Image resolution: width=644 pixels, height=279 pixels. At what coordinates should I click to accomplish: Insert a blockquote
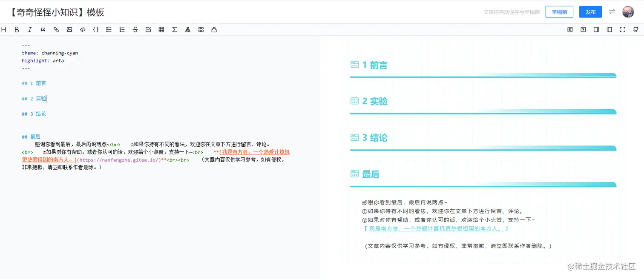(43, 30)
